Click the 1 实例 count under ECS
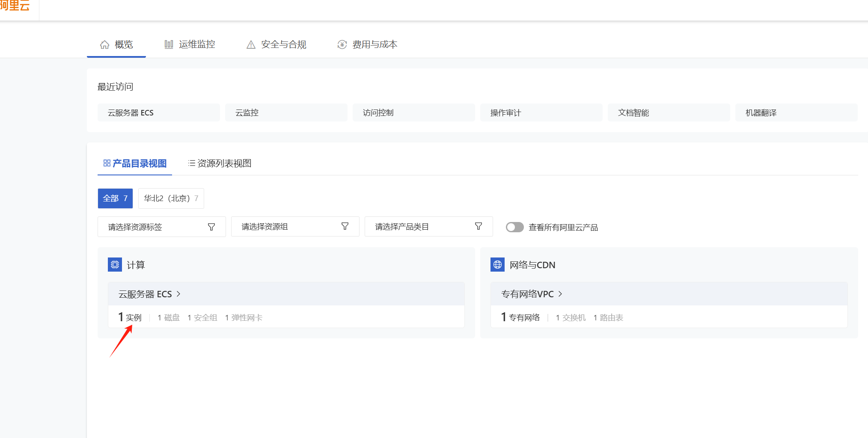This screenshot has width=868, height=438. coord(130,317)
